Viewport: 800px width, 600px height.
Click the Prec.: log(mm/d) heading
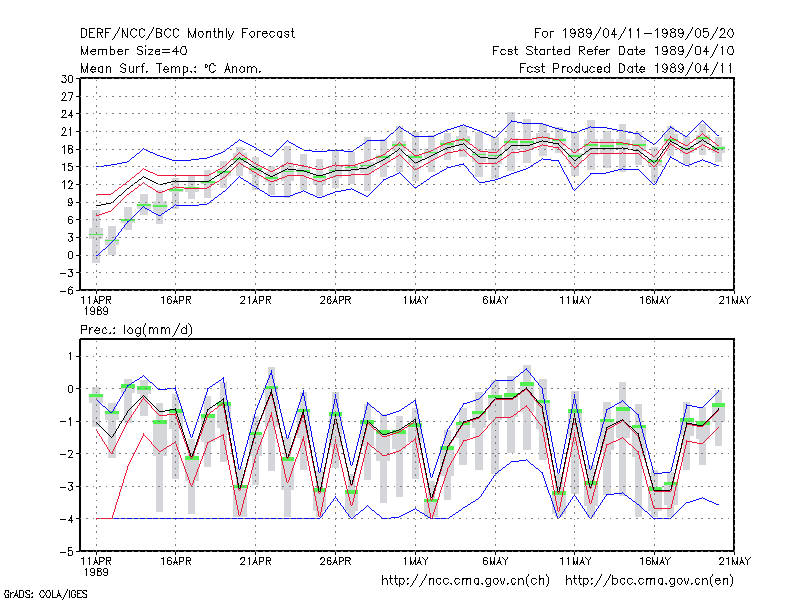tap(136, 330)
